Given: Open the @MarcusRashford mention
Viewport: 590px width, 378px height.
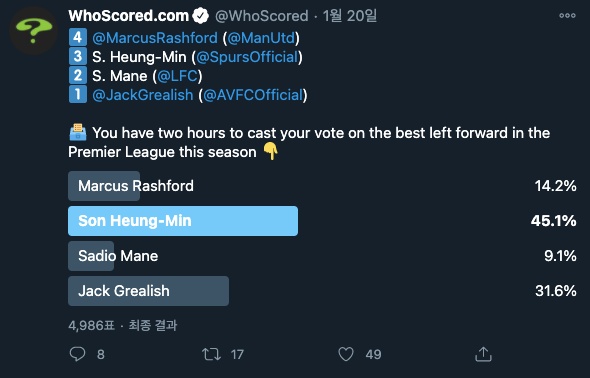Looking at the screenshot, I should coord(155,38).
